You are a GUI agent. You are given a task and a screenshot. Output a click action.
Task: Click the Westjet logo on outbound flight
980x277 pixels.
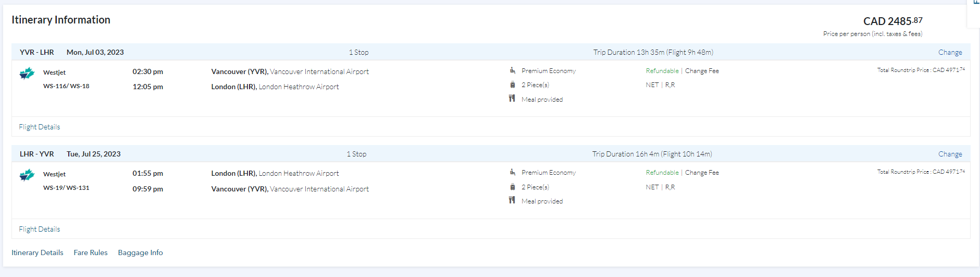pos(27,73)
